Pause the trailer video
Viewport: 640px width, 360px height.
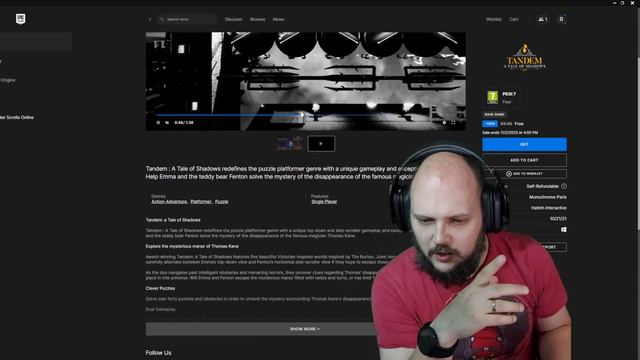pos(158,122)
